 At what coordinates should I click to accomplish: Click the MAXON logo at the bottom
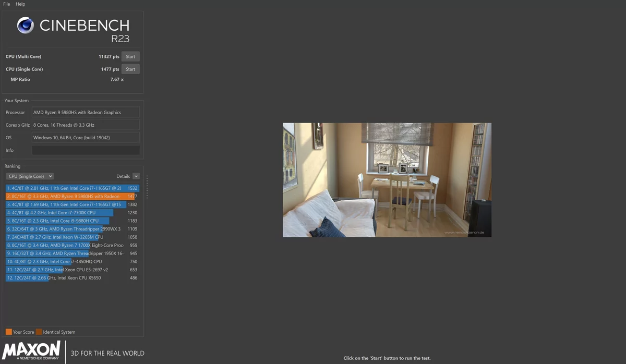pos(31,350)
